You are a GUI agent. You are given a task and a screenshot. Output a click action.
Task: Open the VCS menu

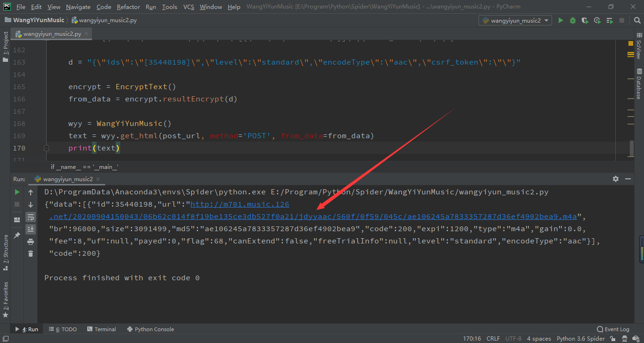(x=189, y=7)
